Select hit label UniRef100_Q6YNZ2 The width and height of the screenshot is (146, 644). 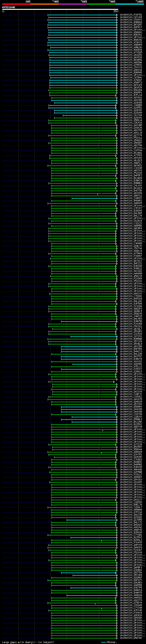point(131,165)
